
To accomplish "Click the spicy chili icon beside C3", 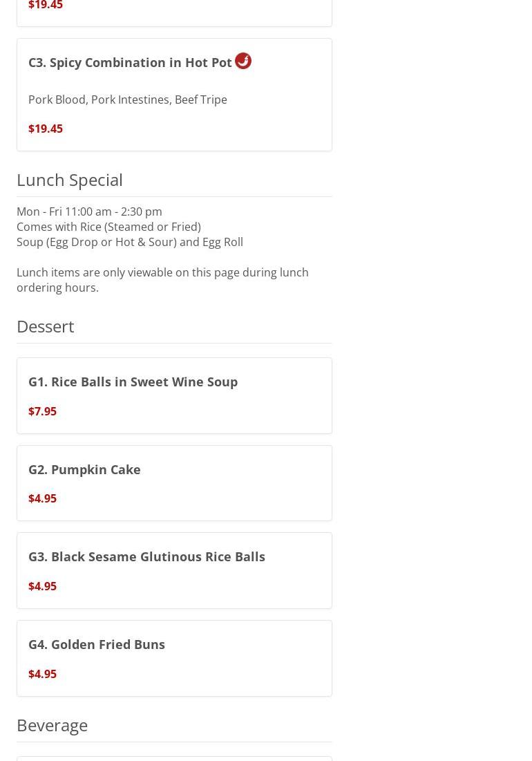I will 243,61.
